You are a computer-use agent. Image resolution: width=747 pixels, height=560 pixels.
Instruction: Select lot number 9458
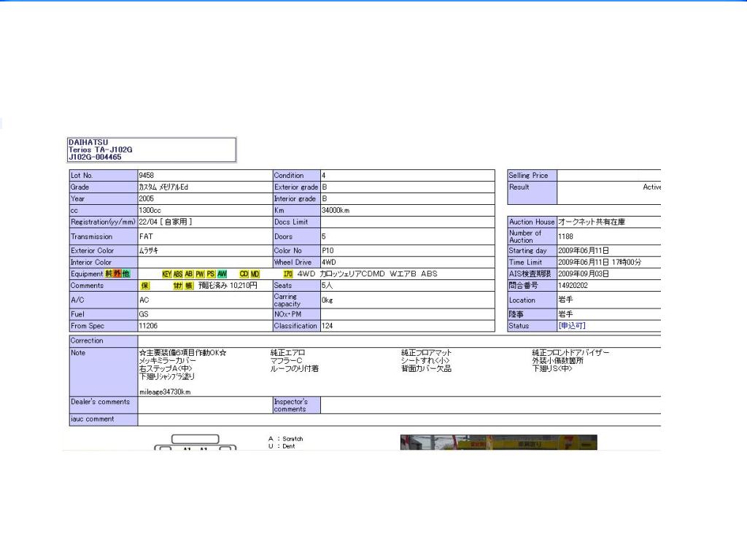coord(146,175)
